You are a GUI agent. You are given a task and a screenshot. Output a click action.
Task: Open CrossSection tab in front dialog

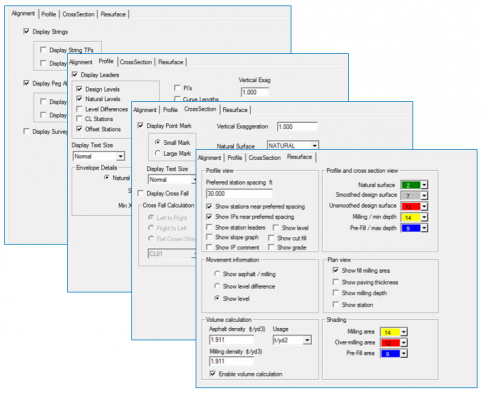coord(265,158)
